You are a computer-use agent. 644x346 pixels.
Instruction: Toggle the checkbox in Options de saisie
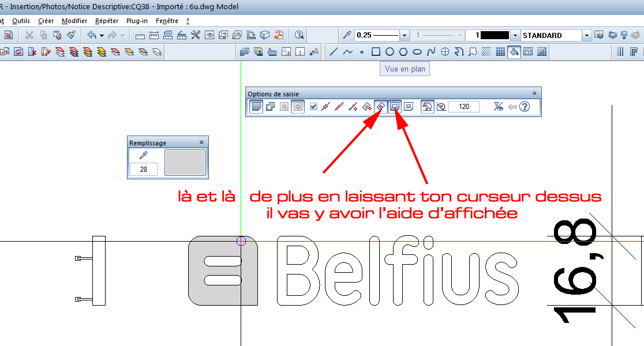coord(313,107)
